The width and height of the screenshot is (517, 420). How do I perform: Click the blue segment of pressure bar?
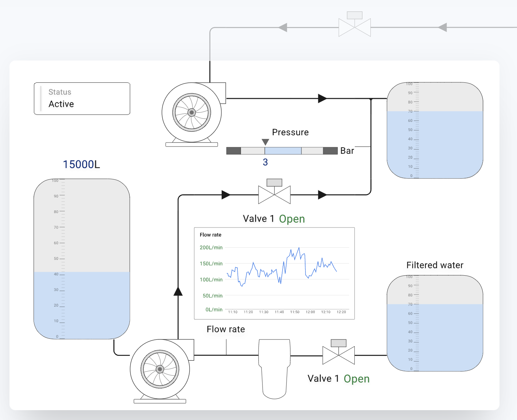click(283, 151)
